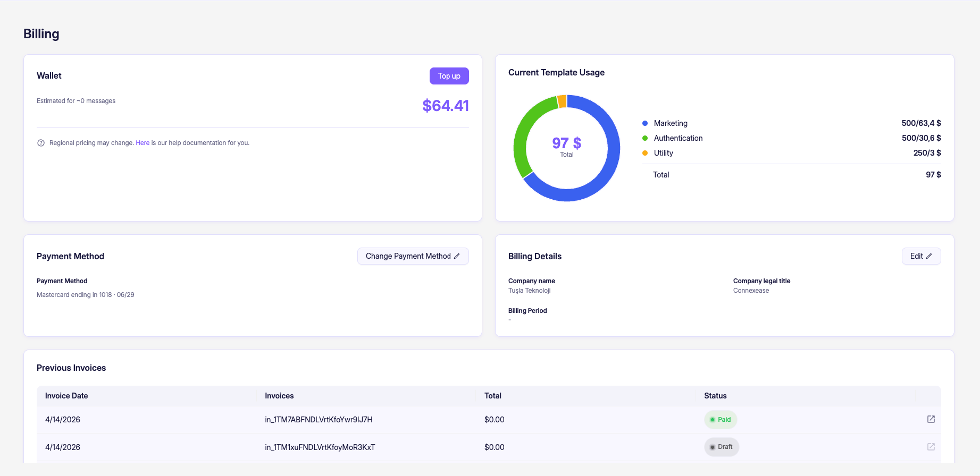Image resolution: width=980 pixels, height=476 pixels.
Task: Click the Paid status badge
Action: tap(721, 420)
